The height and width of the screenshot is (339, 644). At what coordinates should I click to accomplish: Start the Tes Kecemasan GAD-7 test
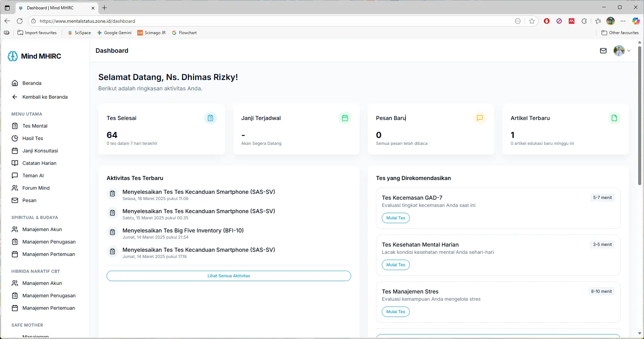coord(396,218)
